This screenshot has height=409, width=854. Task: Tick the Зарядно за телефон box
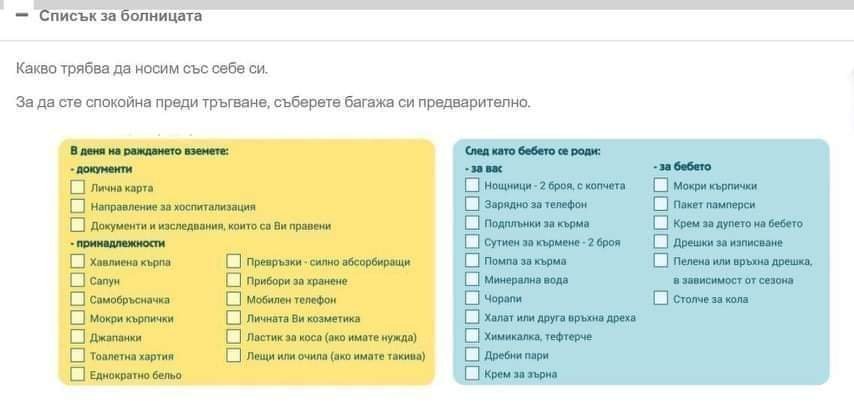coord(472,204)
